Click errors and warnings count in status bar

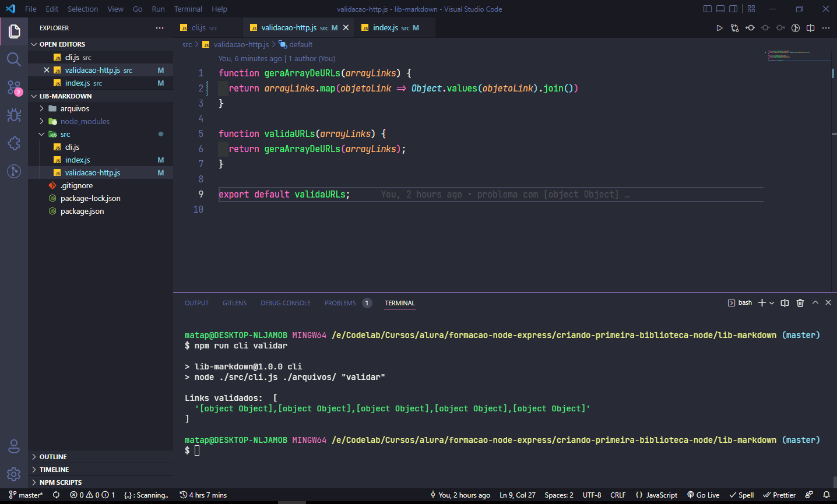[92, 495]
